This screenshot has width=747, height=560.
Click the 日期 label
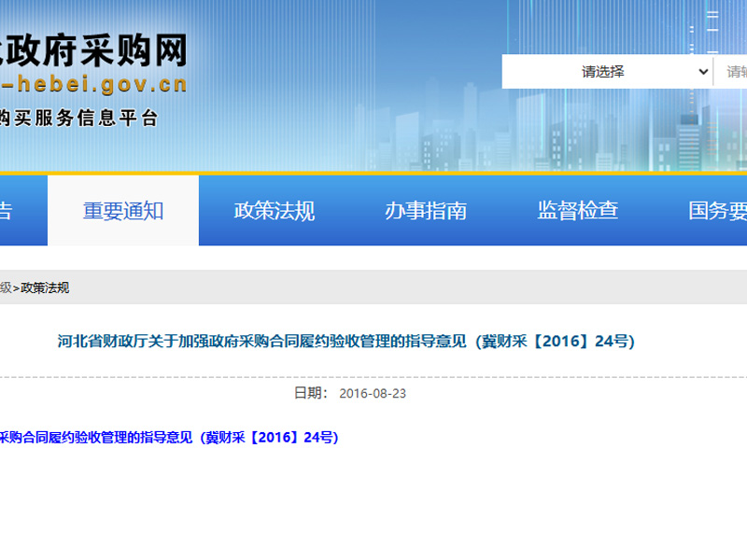310,393
